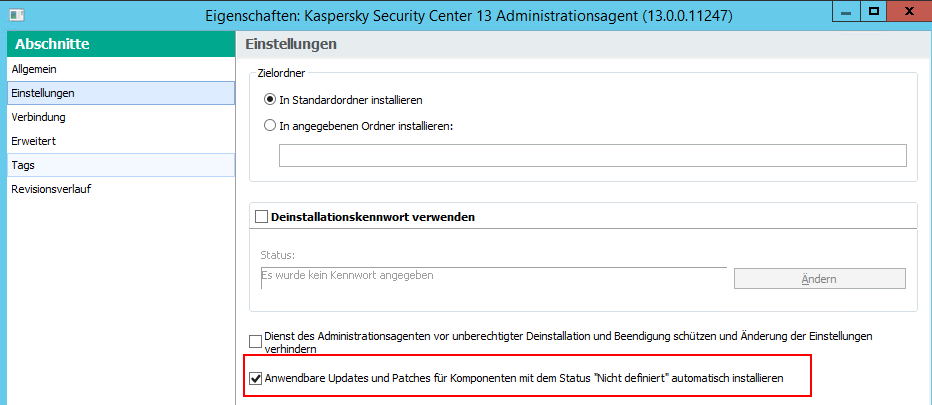Click the password status text field
Viewport: 932px width, 405px height.
[492, 276]
